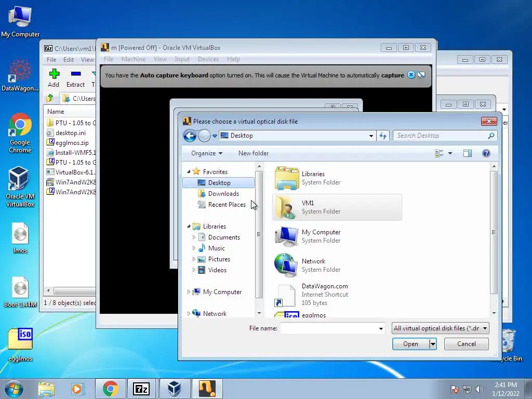Select egglmos.zip in the 7-Zip list
The image size is (532, 399).
72,143
